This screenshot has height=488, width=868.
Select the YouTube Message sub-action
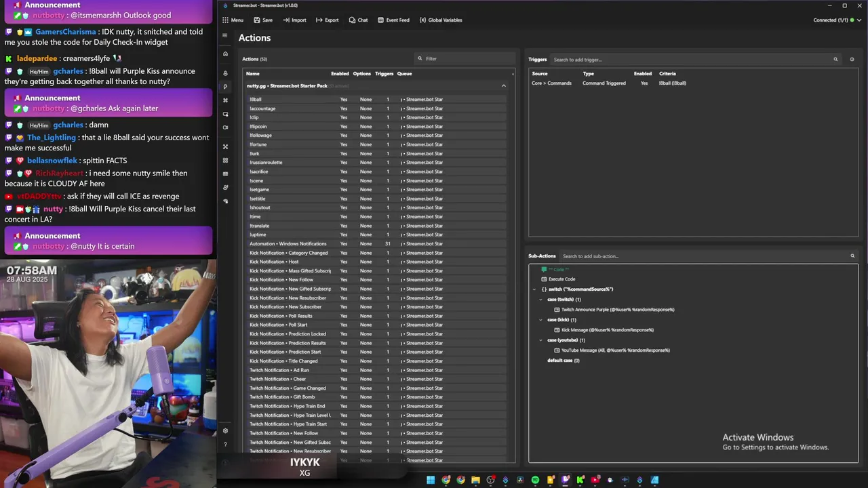click(612, 350)
